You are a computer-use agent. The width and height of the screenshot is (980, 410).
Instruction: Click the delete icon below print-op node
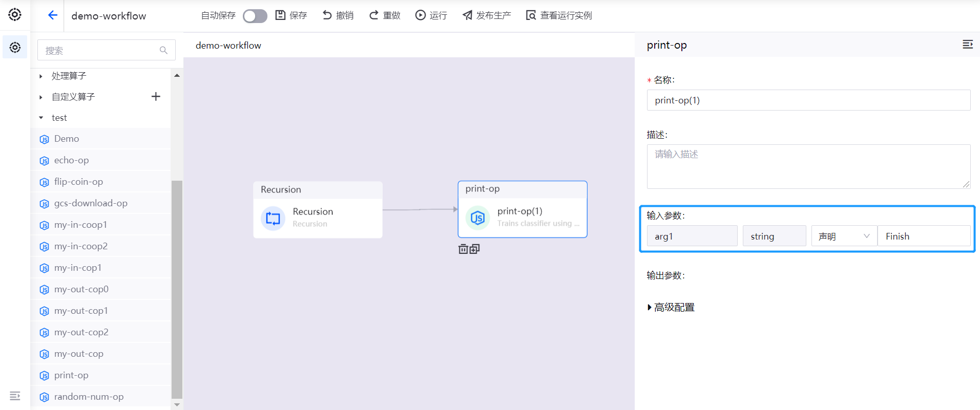click(463, 249)
